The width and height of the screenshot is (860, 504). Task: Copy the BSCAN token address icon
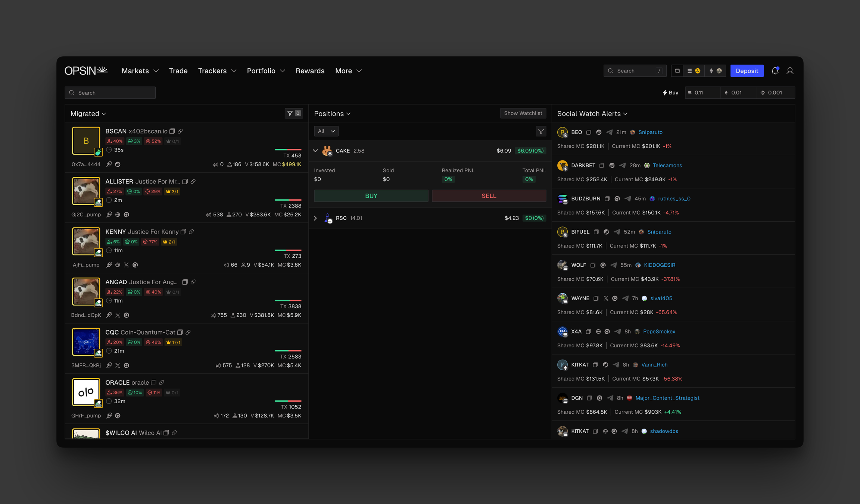coord(172,131)
